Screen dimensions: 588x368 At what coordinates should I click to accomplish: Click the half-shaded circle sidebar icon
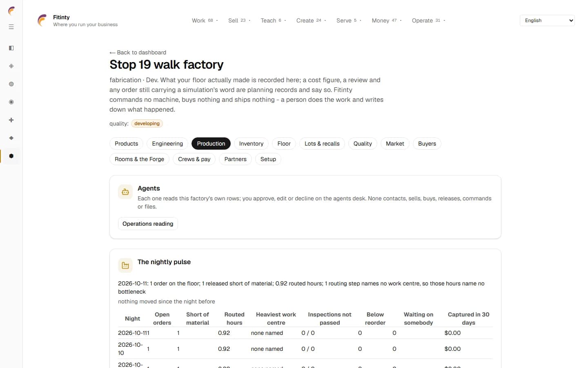(11, 84)
